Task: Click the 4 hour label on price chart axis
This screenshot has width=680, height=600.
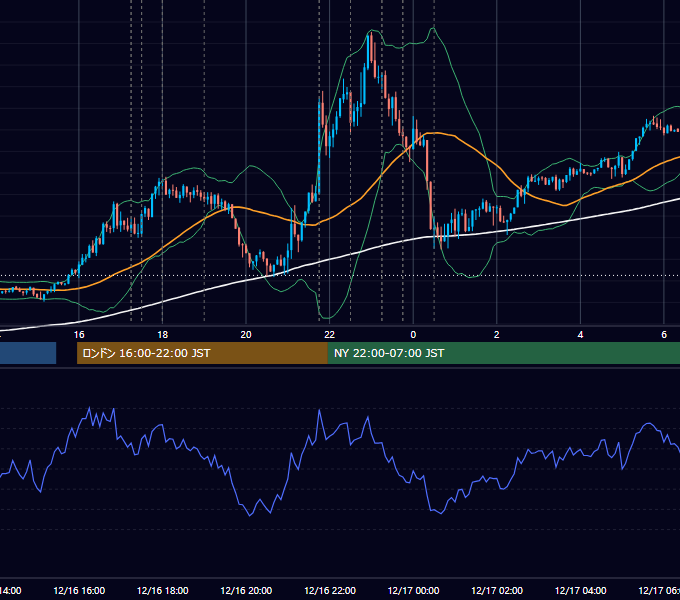Action: (x=580, y=335)
